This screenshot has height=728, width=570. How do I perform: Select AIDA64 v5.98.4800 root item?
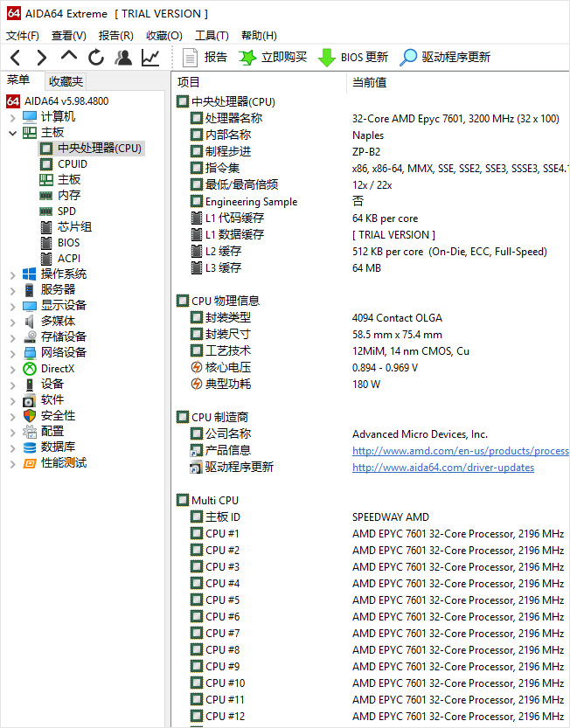pos(58,101)
